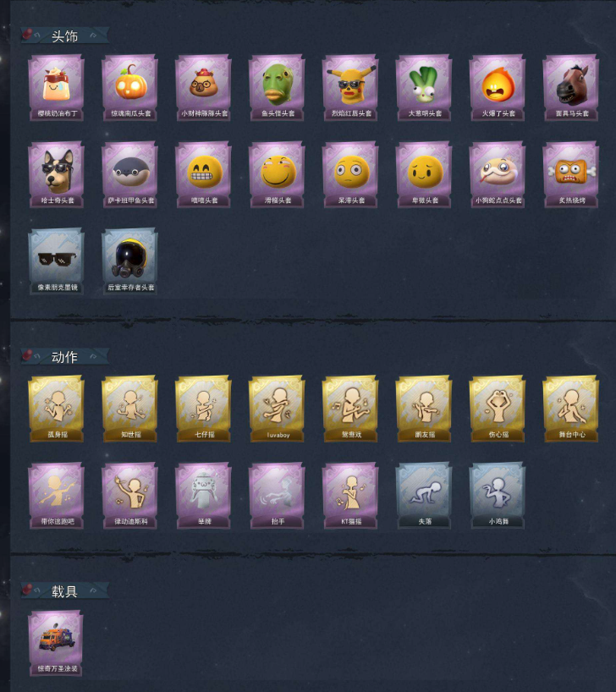Screen dimensions: 616x692
Task: Click the 动作 section header
Action: (65, 357)
